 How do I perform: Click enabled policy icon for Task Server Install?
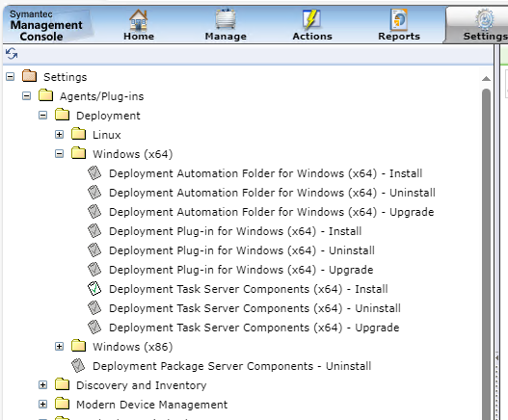94,289
